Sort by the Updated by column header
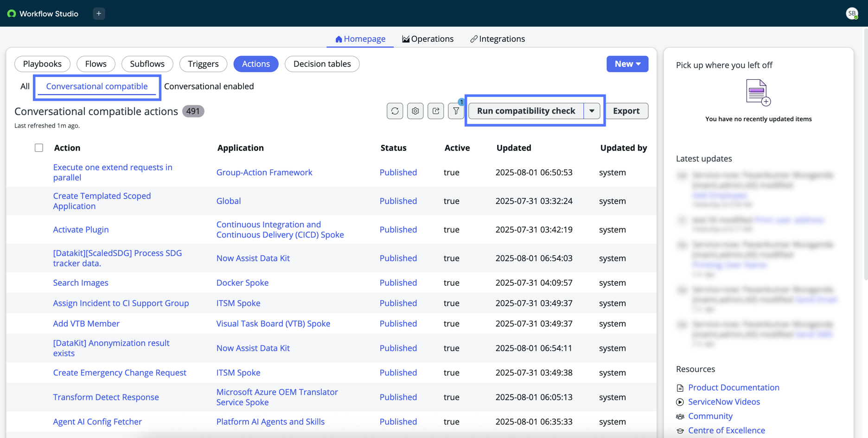 [624, 148]
